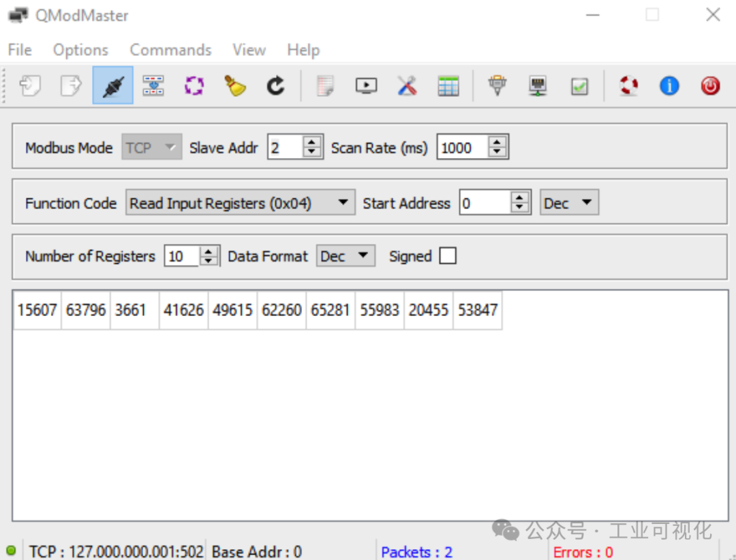The height and width of the screenshot is (560, 736).
Task: Toggle the Connect plug icon
Action: (x=112, y=85)
